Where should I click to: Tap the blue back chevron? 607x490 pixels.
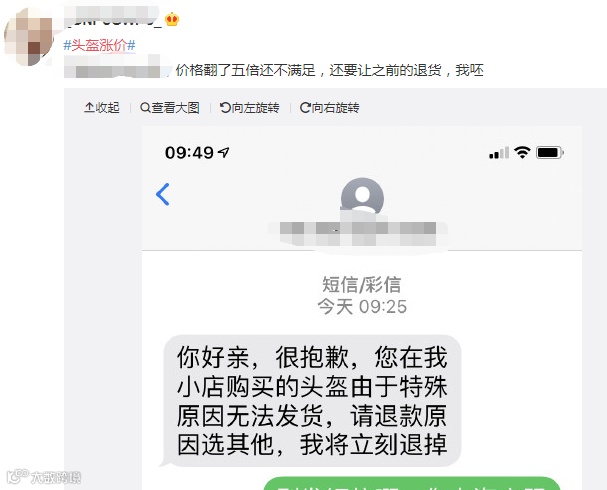[163, 194]
